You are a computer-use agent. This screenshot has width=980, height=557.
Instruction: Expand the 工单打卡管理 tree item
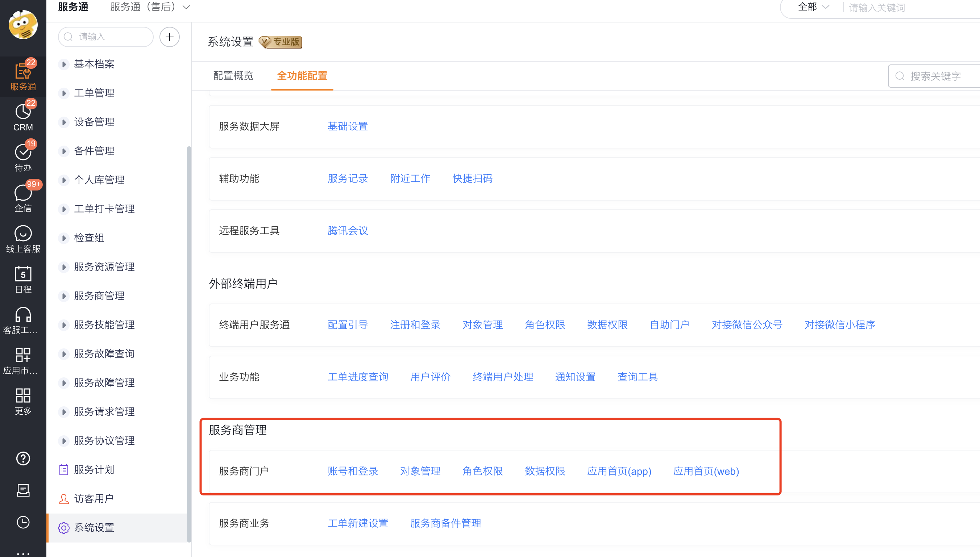(x=63, y=209)
